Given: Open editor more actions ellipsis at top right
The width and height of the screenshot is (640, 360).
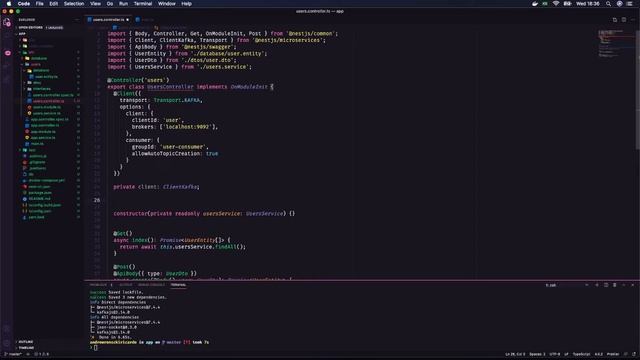Looking at the screenshot, I should click(633, 20).
